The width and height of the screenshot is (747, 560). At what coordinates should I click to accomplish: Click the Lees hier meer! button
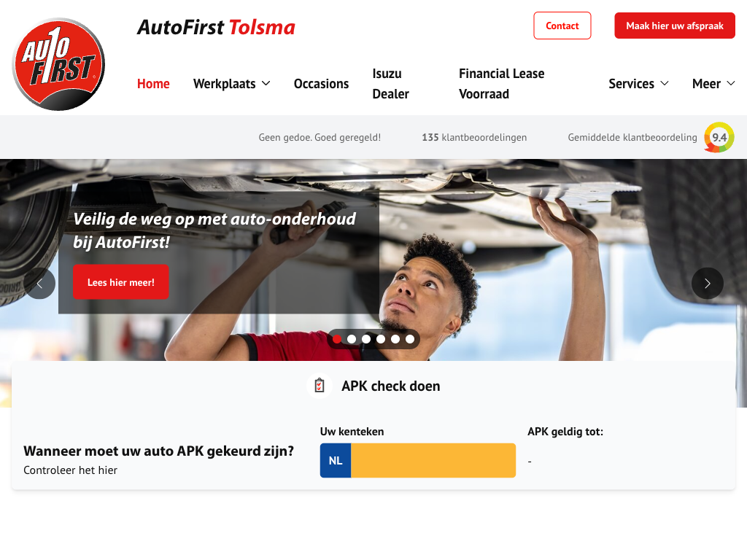(x=121, y=282)
